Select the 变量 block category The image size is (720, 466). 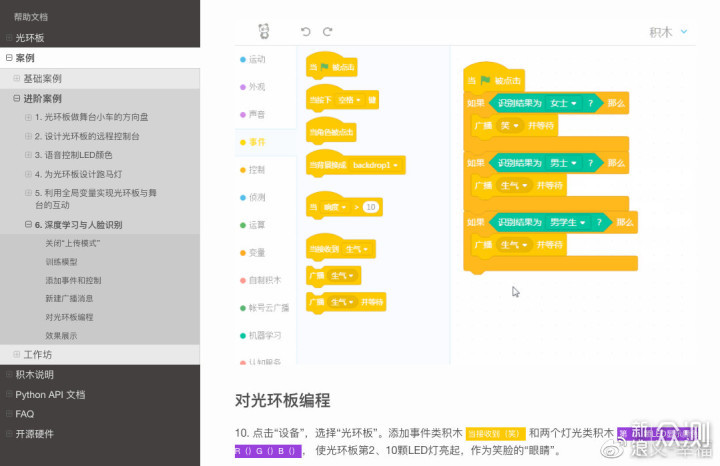click(256, 253)
